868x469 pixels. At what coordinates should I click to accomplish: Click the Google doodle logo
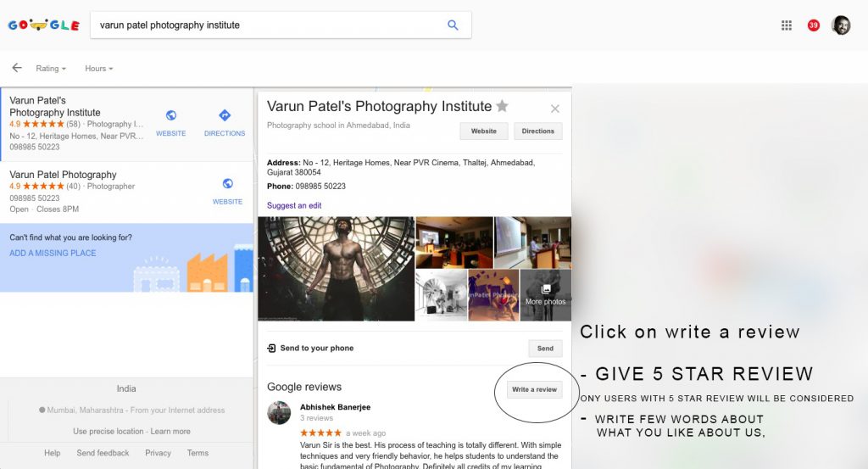pos(44,25)
